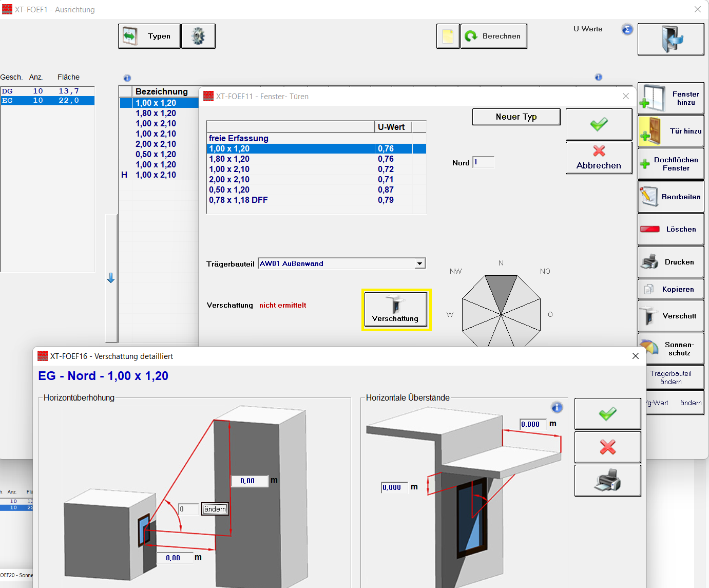Select north segment of compass rose
Image resolution: width=709 pixels, height=588 pixels.
click(501, 292)
